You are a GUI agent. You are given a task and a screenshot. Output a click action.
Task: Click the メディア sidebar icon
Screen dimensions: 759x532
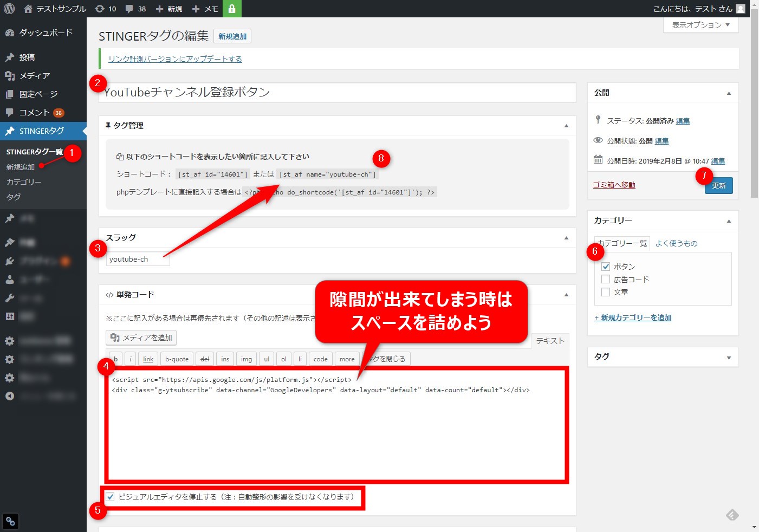coord(10,76)
